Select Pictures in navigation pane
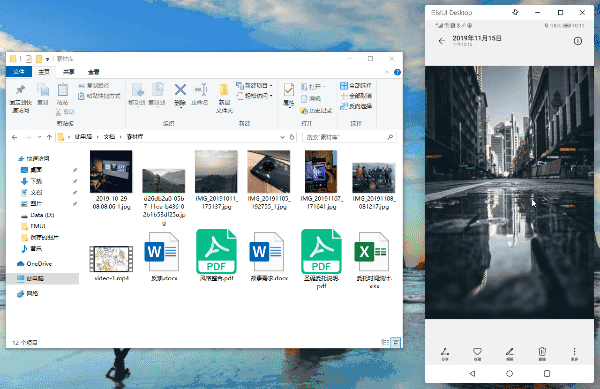Screen dimensions: 600x389 [x=32, y=204]
